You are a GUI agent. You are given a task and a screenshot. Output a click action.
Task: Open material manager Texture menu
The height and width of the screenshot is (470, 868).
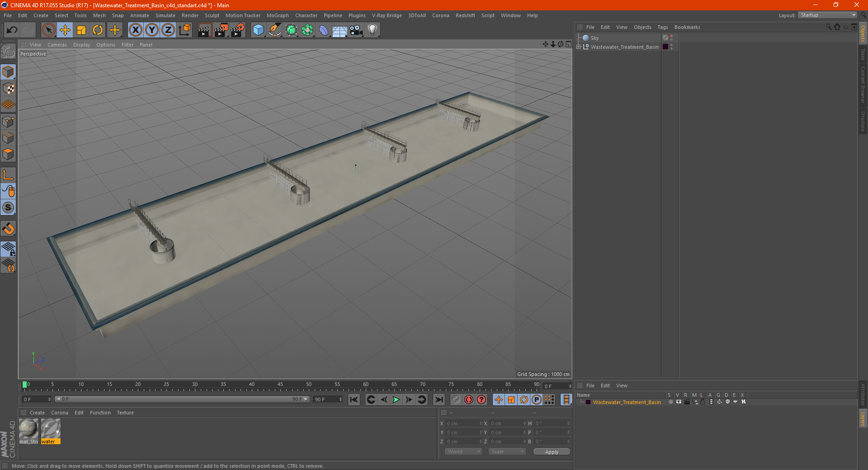(125, 413)
